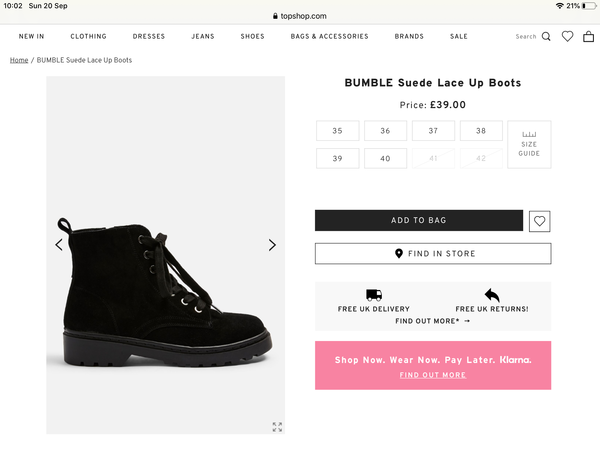Select size 37

433,131
